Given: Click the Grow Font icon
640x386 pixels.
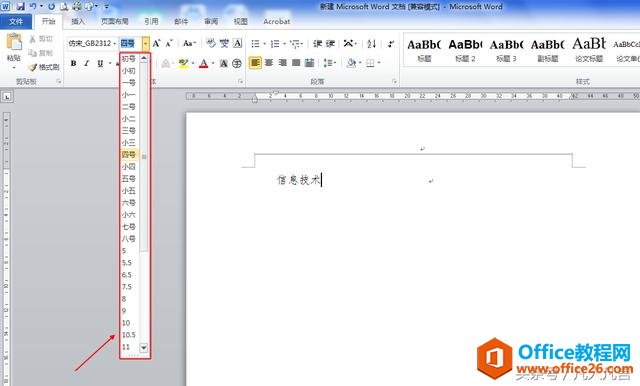Looking at the screenshot, I should point(156,43).
